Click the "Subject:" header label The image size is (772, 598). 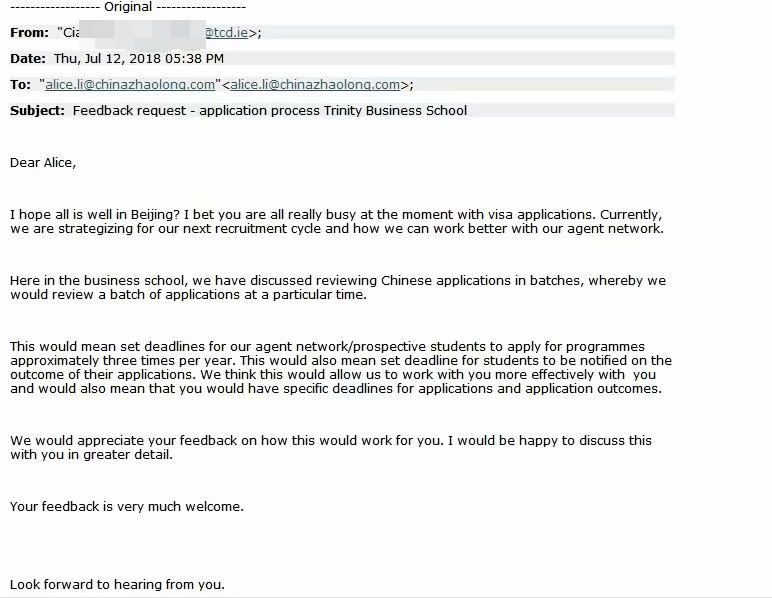pyautogui.click(x=37, y=110)
